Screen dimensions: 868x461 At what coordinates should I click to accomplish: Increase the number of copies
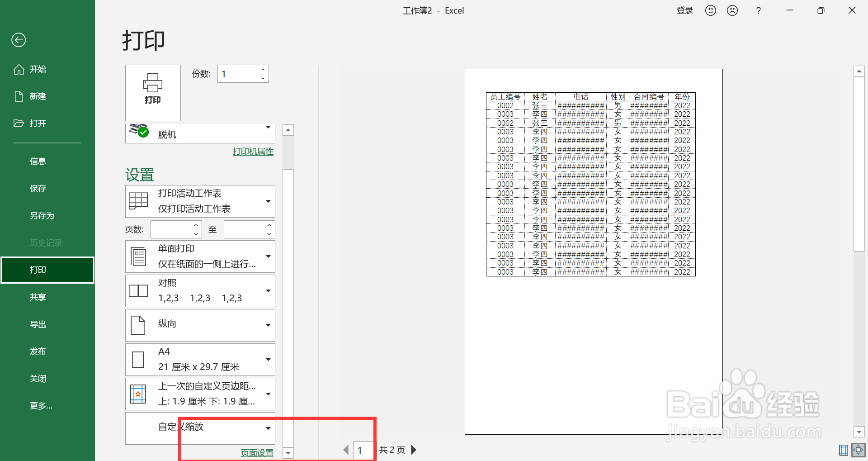pos(263,70)
